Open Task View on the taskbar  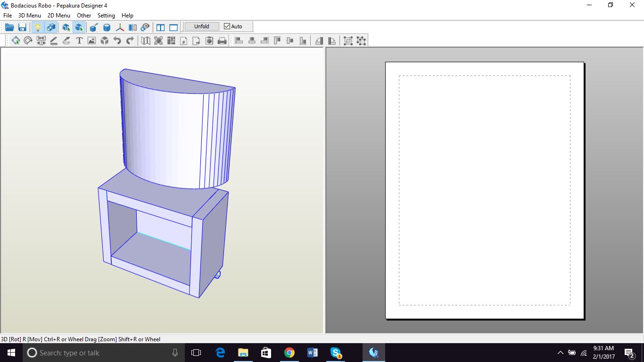click(196, 353)
